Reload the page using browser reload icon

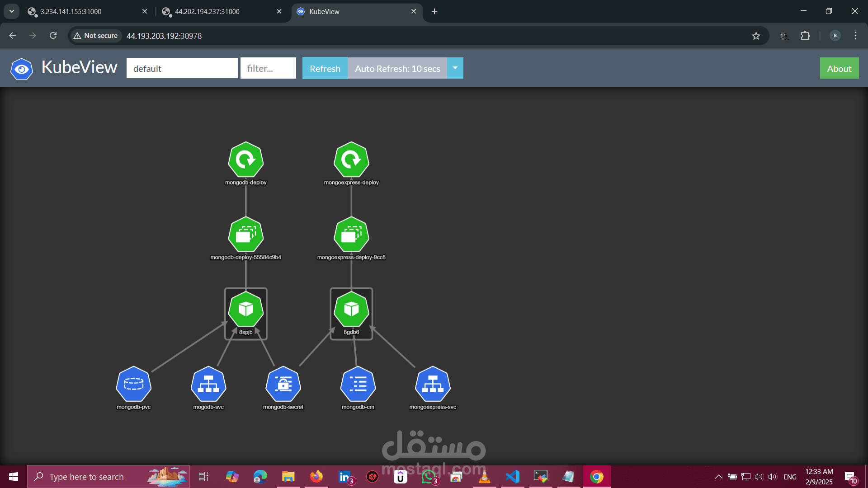tap(53, 36)
